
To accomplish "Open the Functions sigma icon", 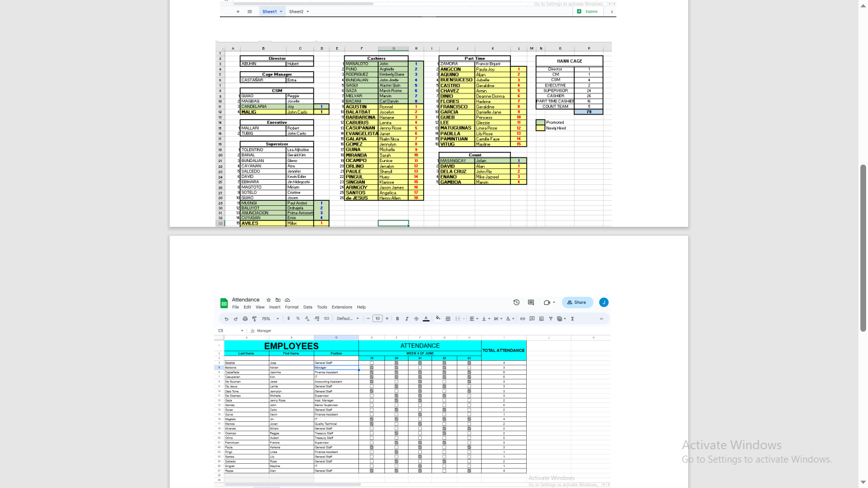I will pyautogui.click(x=573, y=319).
